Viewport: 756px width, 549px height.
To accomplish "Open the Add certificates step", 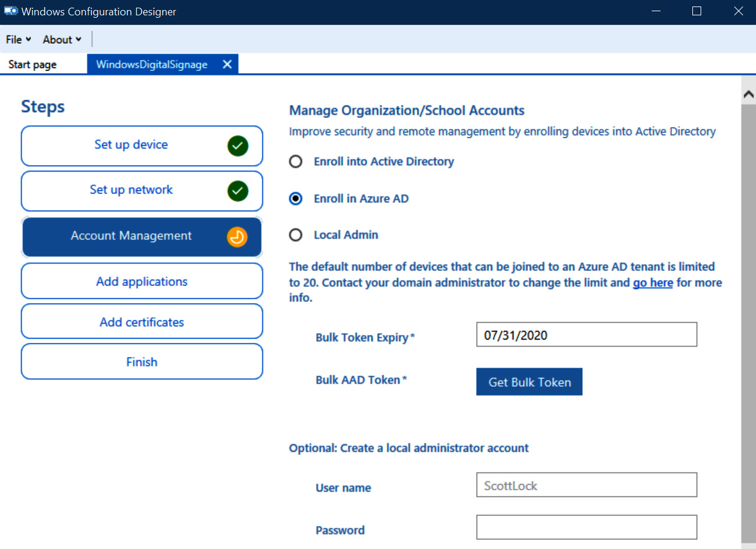I will 142,322.
